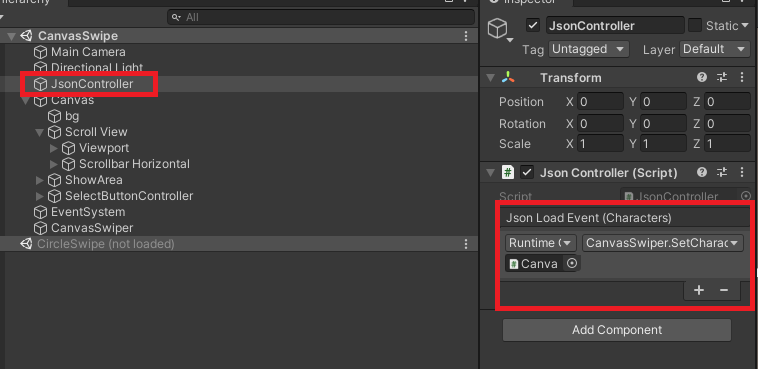
Task: Select Directional Light object
Action: (97, 68)
